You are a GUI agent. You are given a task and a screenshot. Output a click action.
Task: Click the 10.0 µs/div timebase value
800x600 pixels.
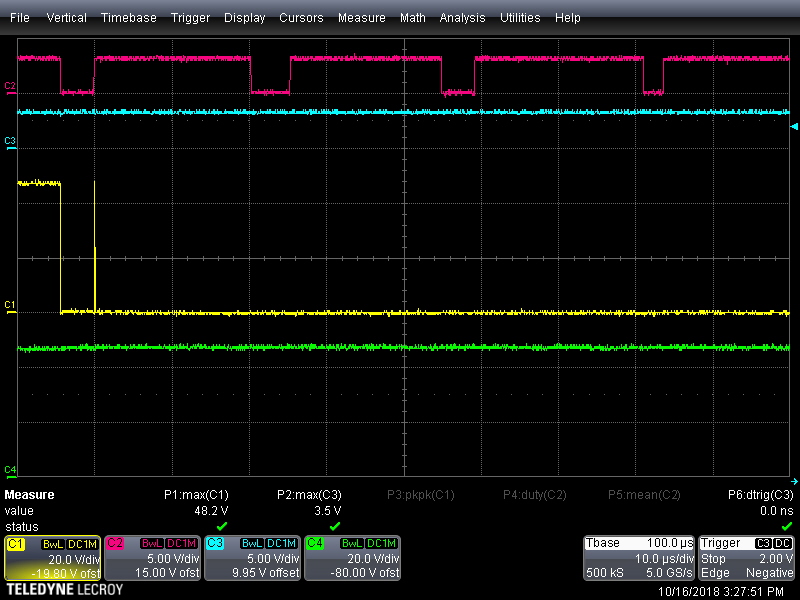coord(664,559)
